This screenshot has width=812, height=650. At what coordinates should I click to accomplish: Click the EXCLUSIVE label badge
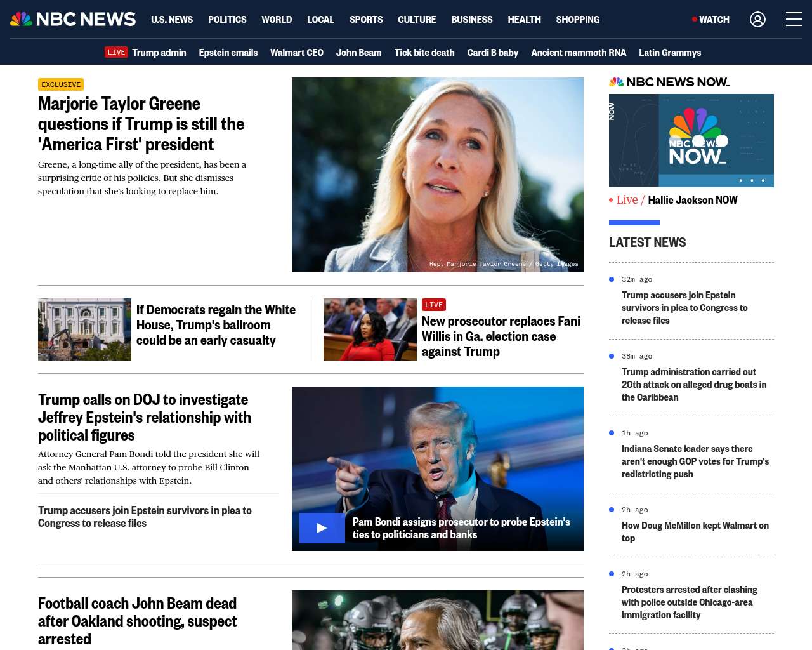[x=61, y=84]
